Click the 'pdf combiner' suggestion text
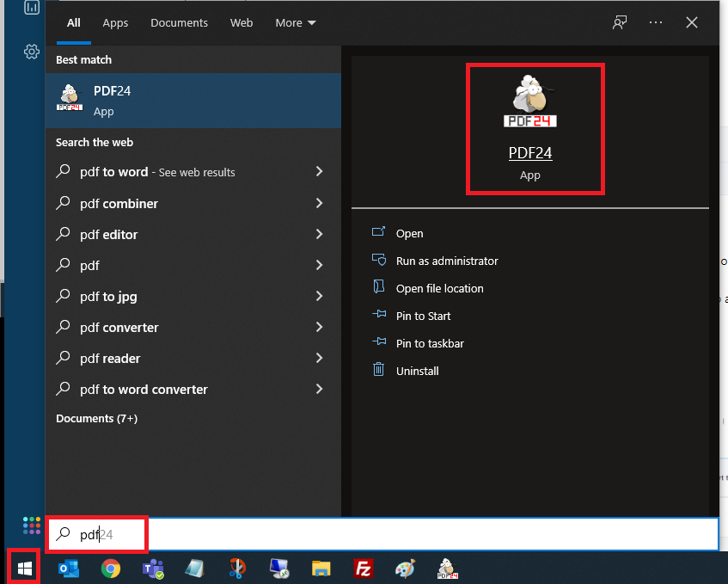The width and height of the screenshot is (728, 584). (119, 204)
